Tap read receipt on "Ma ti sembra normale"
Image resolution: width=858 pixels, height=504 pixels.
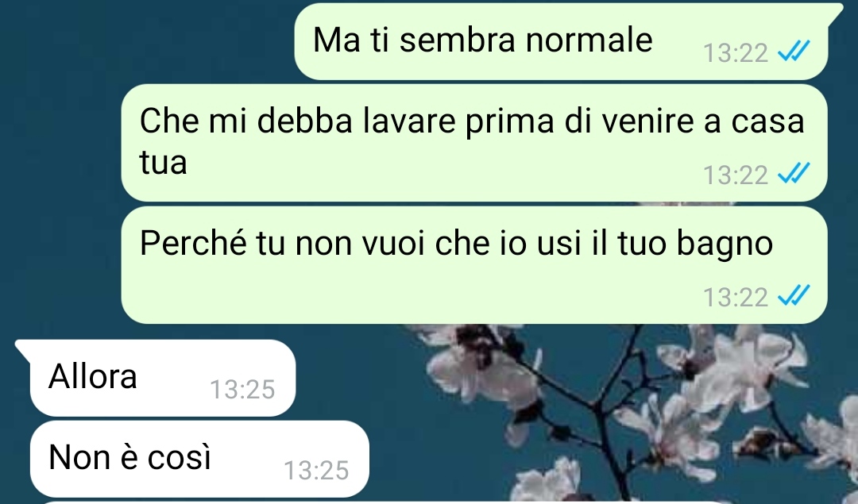(x=794, y=52)
